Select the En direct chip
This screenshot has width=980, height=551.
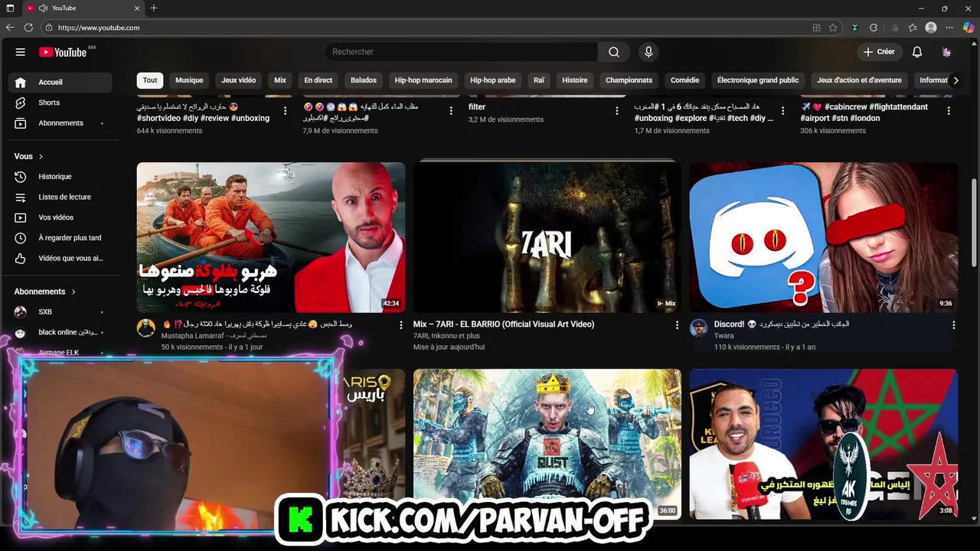coord(318,80)
